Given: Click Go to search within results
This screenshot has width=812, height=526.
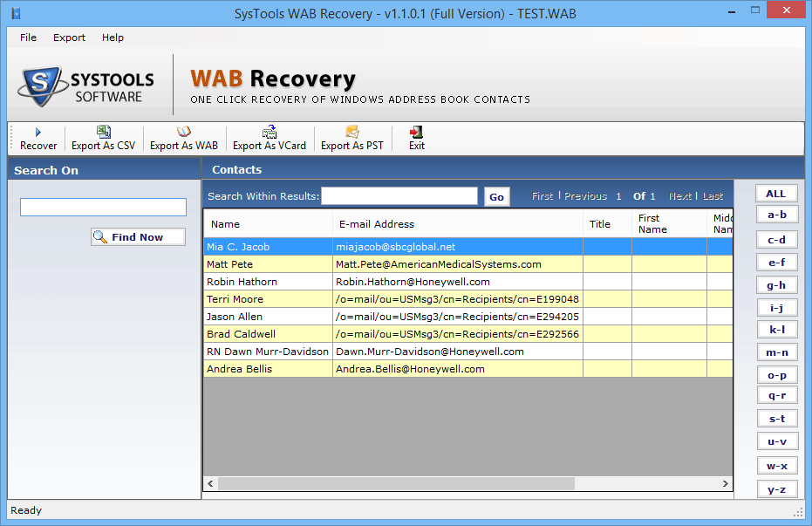Looking at the screenshot, I should pos(496,197).
